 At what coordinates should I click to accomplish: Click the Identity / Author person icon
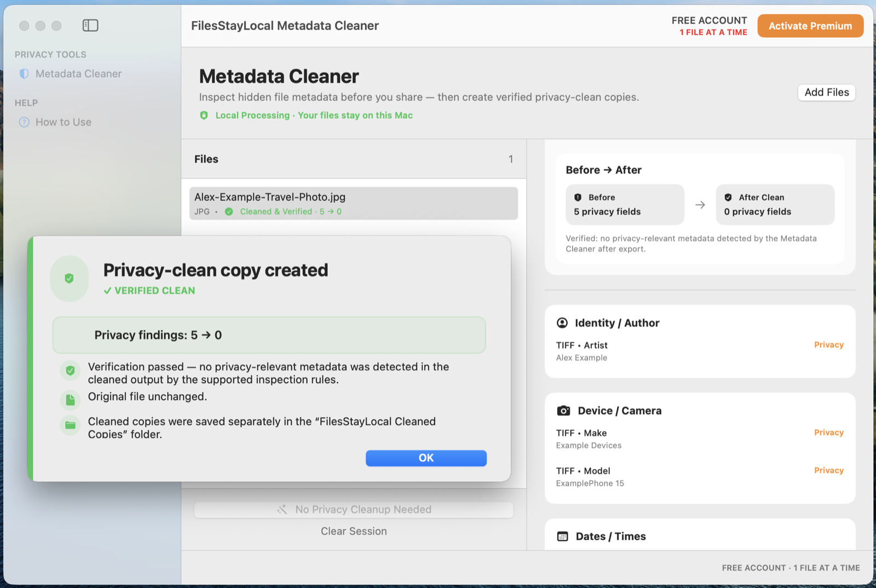point(562,323)
